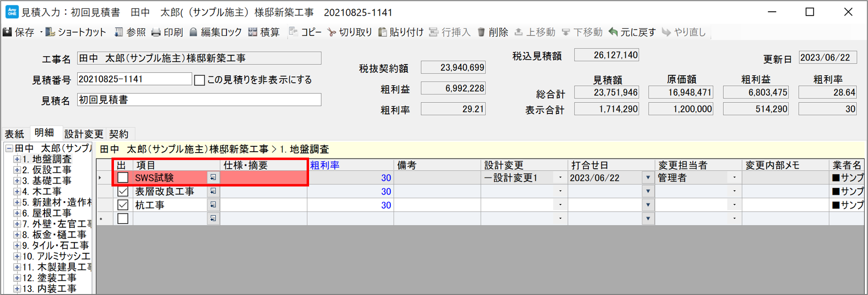Click the 参照 reference button
Viewport: 868px width, 295px height.
pyautogui.click(x=130, y=32)
